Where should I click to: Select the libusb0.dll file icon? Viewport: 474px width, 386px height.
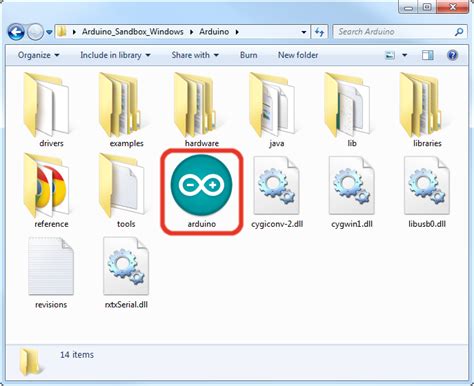(x=427, y=185)
